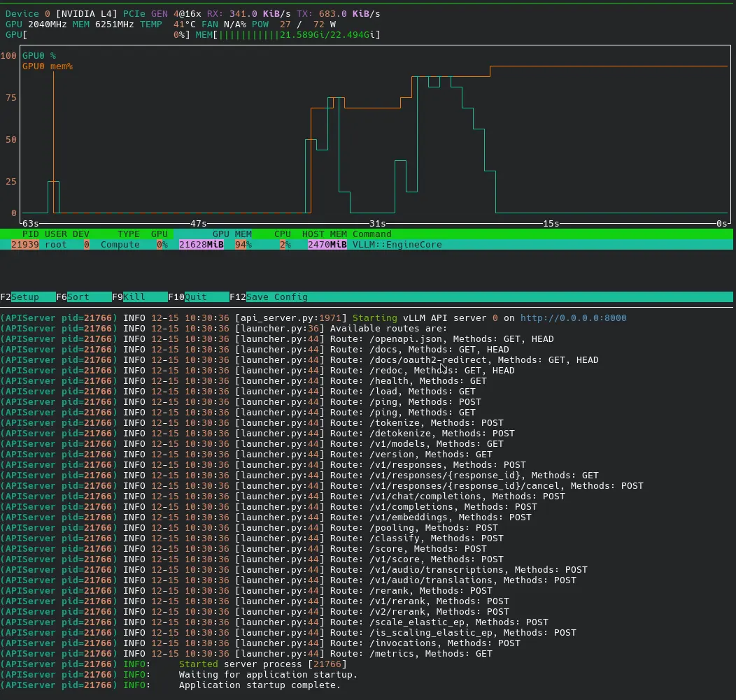736x700 pixels.
Task: Click the Command column header
Action: pos(371,234)
